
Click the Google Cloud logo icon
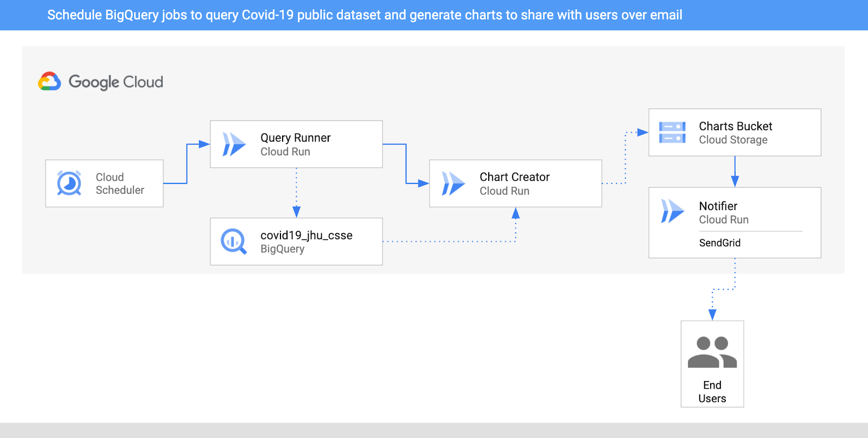click(49, 81)
